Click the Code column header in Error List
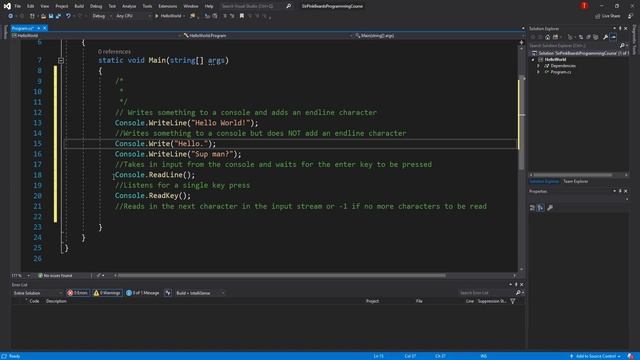 (34, 301)
